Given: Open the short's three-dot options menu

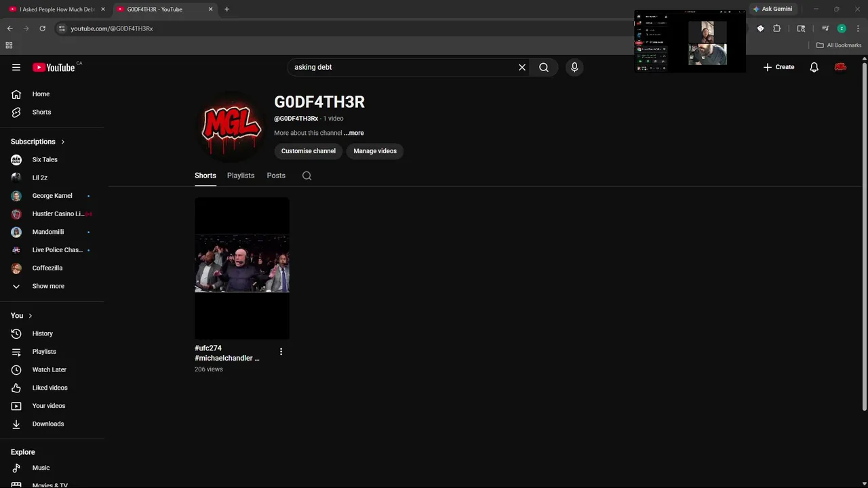Looking at the screenshot, I should coord(281,352).
